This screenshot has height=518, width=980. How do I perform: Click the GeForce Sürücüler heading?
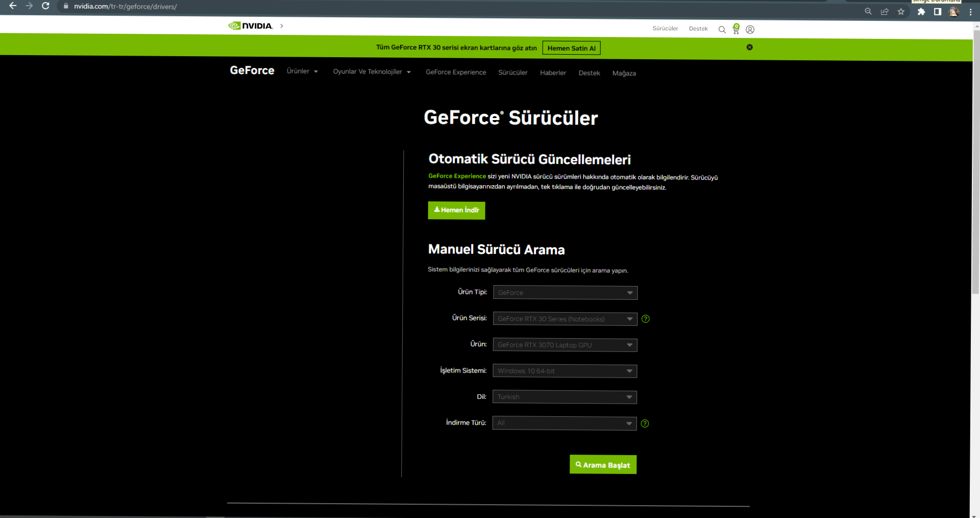pyautogui.click(x=510, y=117)
